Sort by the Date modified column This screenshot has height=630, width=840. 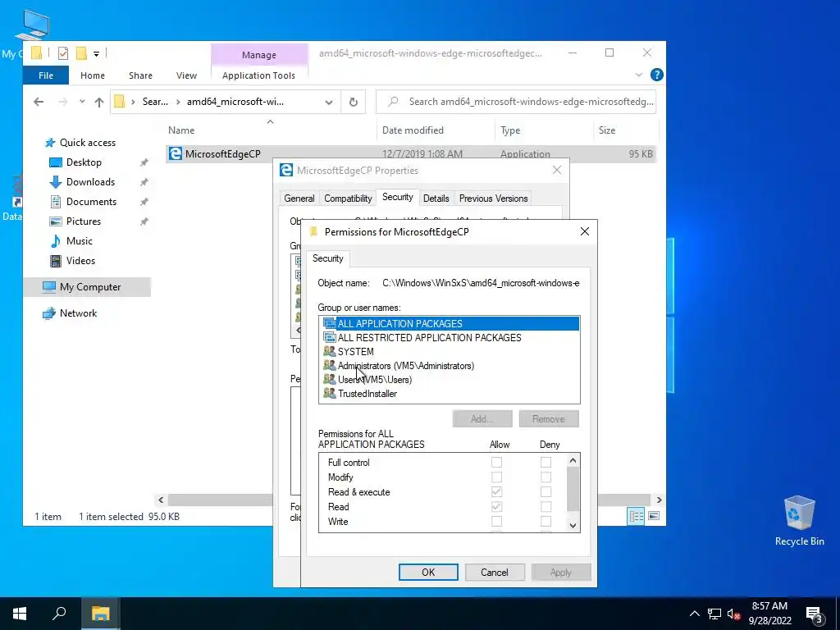coord(413,130)
